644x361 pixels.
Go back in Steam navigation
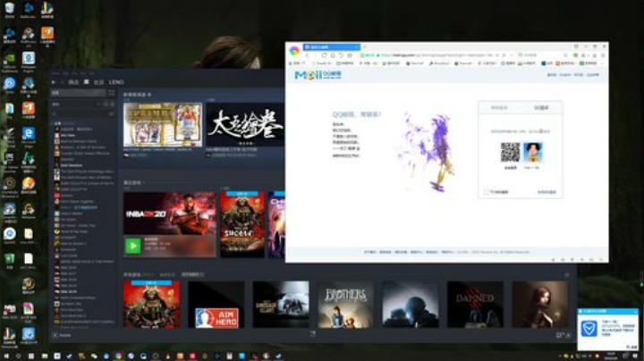click(54, 82)
